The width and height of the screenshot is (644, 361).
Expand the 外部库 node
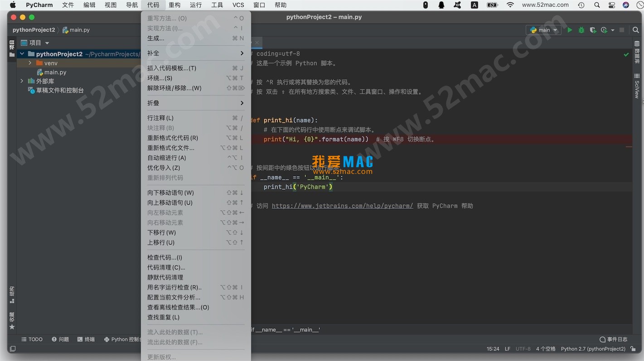(x=22, y=81)
